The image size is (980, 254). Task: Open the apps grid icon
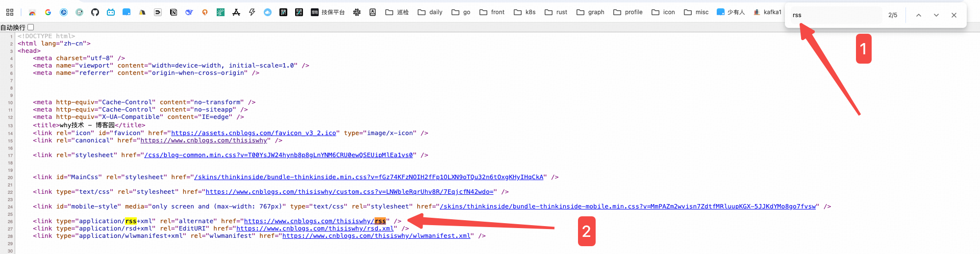click(x=10, y=12)
